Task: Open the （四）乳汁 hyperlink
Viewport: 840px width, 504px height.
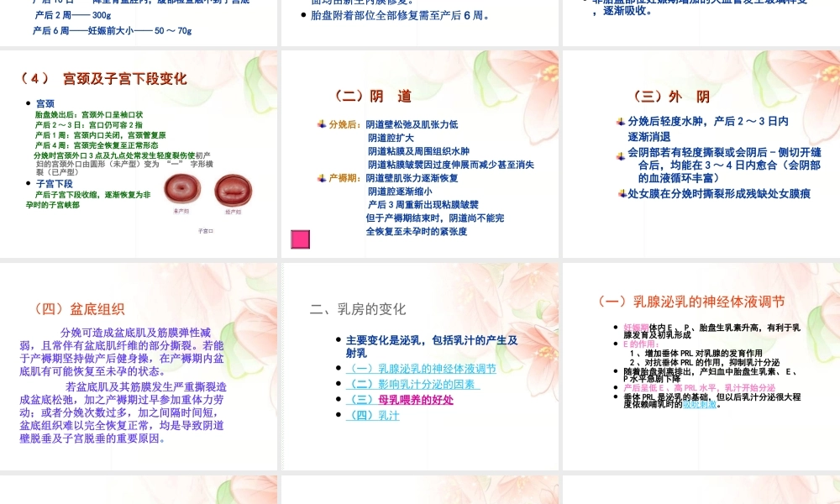Action: tap(375, 414)
